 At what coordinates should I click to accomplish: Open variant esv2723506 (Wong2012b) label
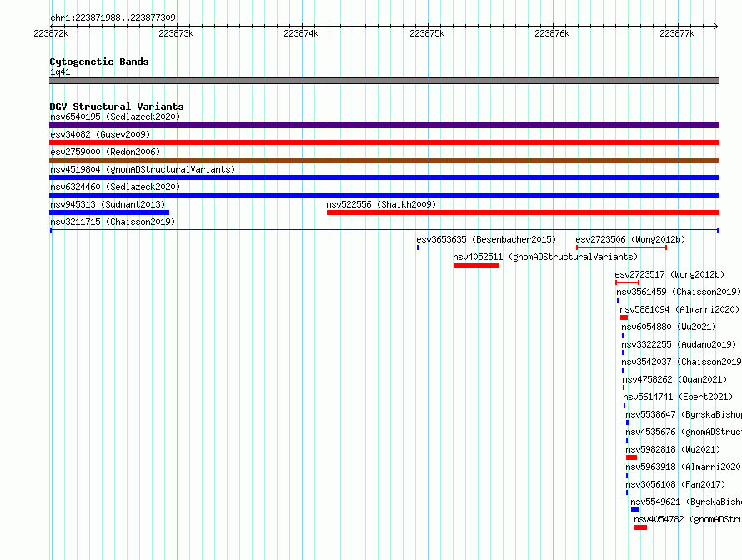pyautogui.click(x=630, y=239)
